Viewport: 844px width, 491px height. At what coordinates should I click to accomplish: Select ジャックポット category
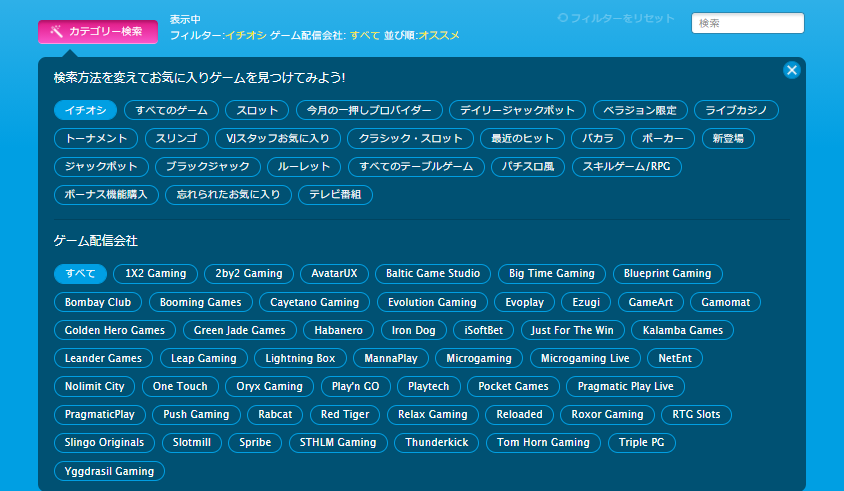tap(101, 166)
